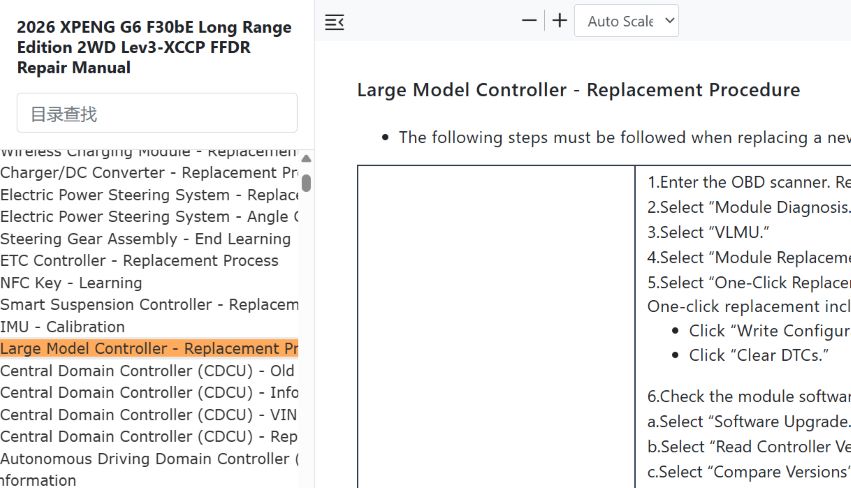The image size is (851, 488).
Task: Click the table of contents search field
Action: pos(157,113)
